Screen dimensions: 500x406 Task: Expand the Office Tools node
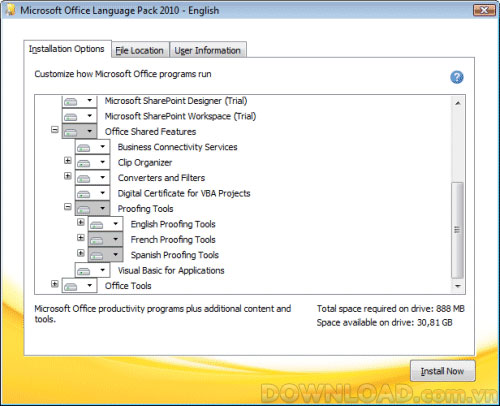55,284
